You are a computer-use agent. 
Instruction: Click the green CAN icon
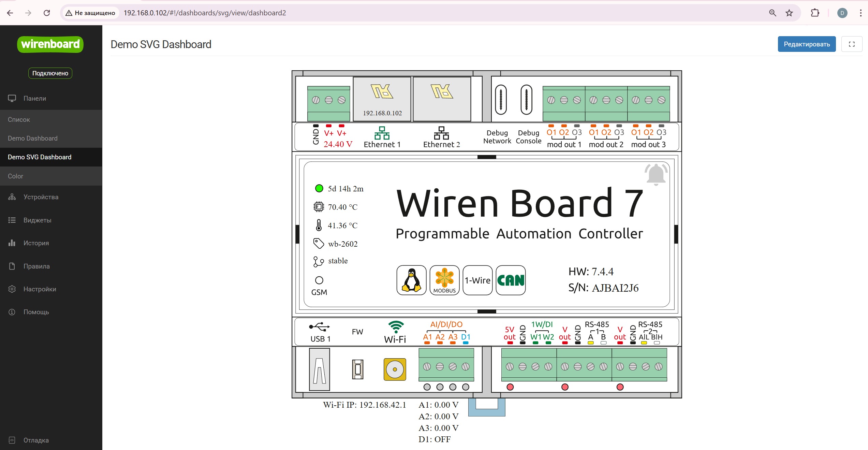click(511, 280)
